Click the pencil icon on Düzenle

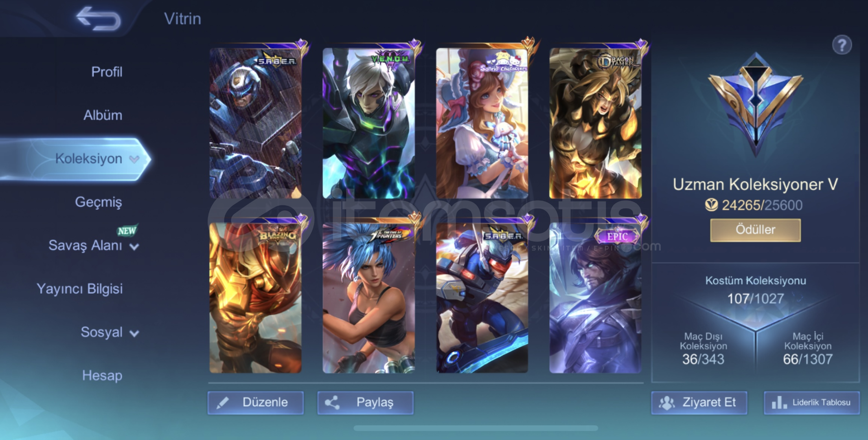tap(222, 403)
